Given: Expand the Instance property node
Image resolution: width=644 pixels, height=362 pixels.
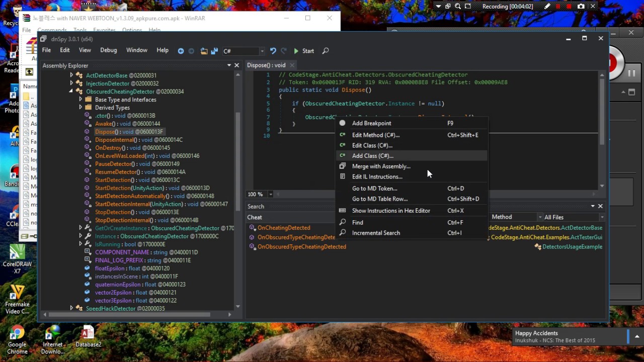Looking at the screenshot, I should (80, 236).
